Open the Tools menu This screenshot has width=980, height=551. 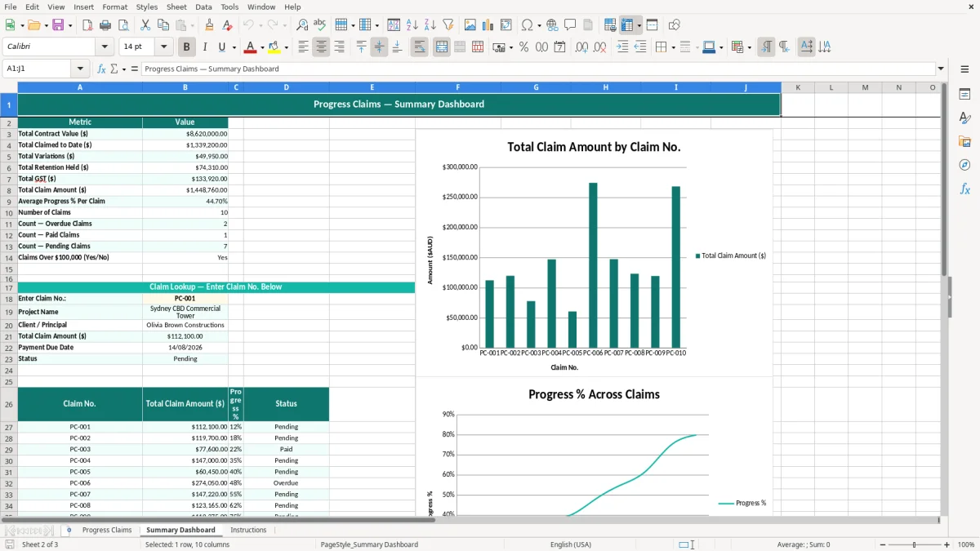pyautogui.click(x=229, y=7)
